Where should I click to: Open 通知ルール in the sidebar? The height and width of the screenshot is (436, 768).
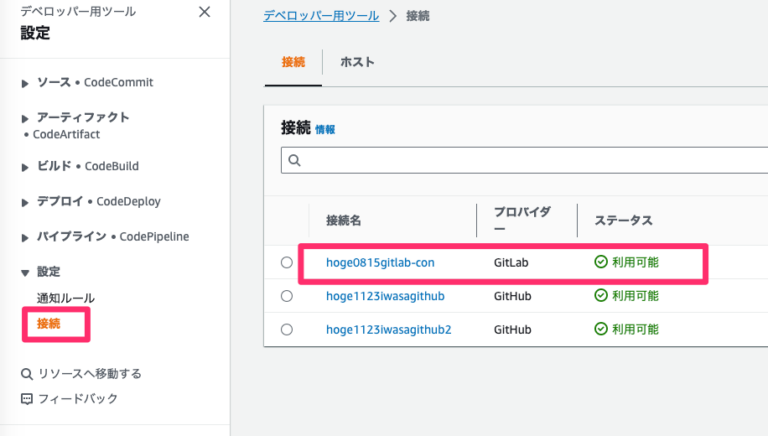[x=66, y=298]
